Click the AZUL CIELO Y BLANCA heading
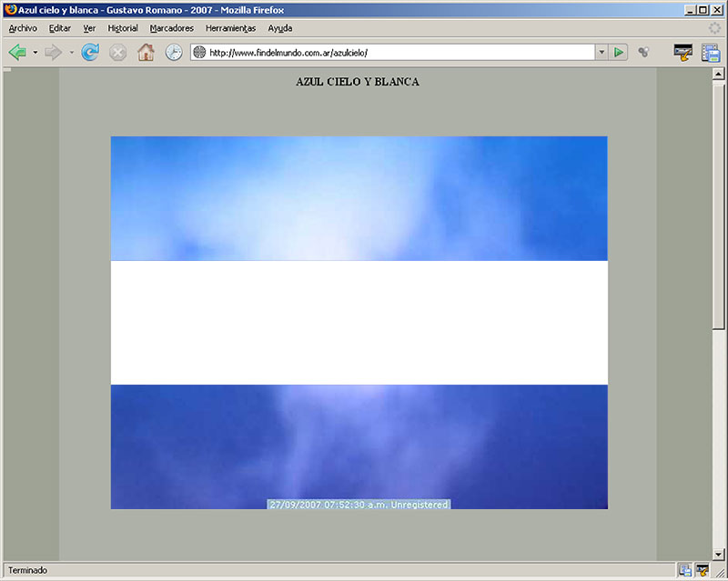 click(x=358, y=82)
